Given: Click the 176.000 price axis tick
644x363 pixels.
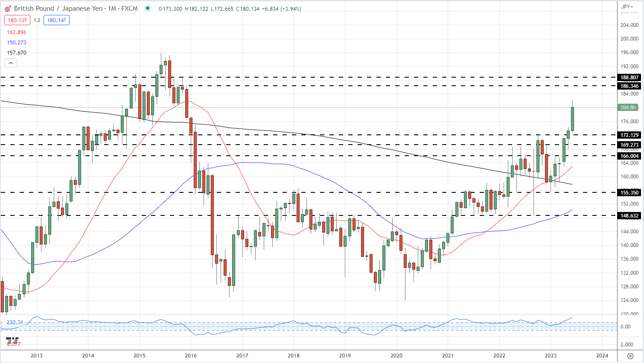Looking at the screenshot, I should tap(629, 122).
